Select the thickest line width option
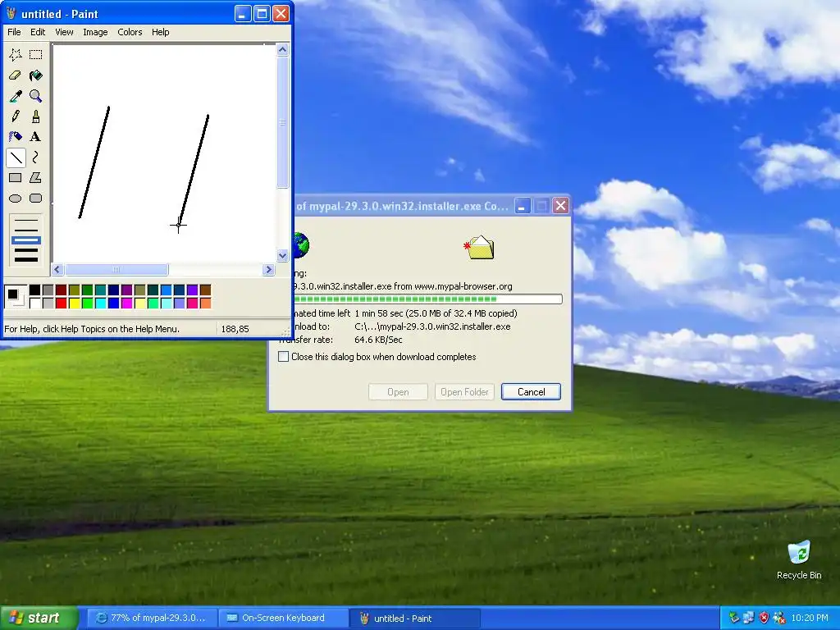This screenshot has width=840, height=630. coord(26,260)
